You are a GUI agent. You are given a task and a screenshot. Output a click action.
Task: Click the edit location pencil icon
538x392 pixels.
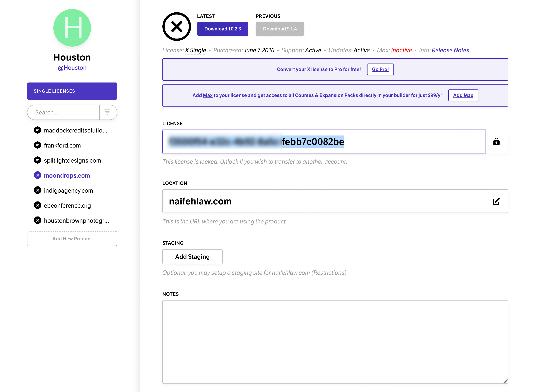click(496, 201)
